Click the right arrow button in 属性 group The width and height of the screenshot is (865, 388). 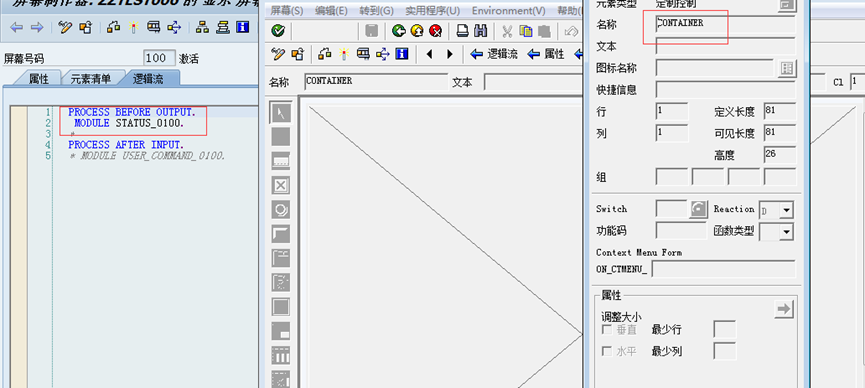tap(783, 309)
